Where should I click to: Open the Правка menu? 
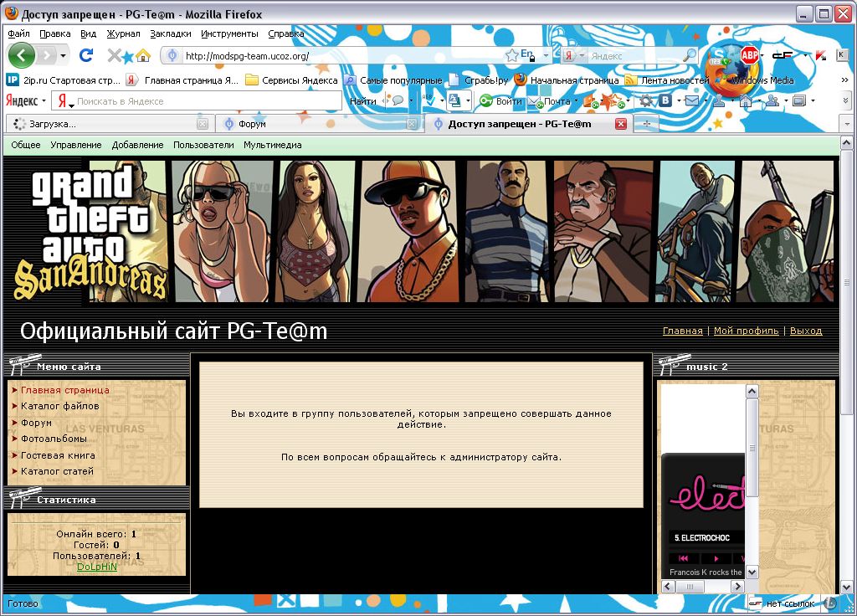[x=54, y=33]
